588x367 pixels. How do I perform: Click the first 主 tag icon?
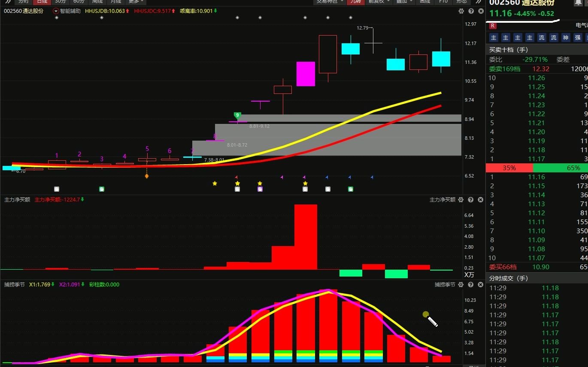point(494,38)
